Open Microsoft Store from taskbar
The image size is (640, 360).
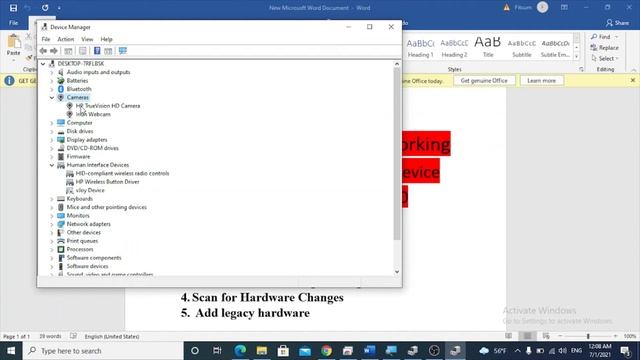tap(283, 351)
